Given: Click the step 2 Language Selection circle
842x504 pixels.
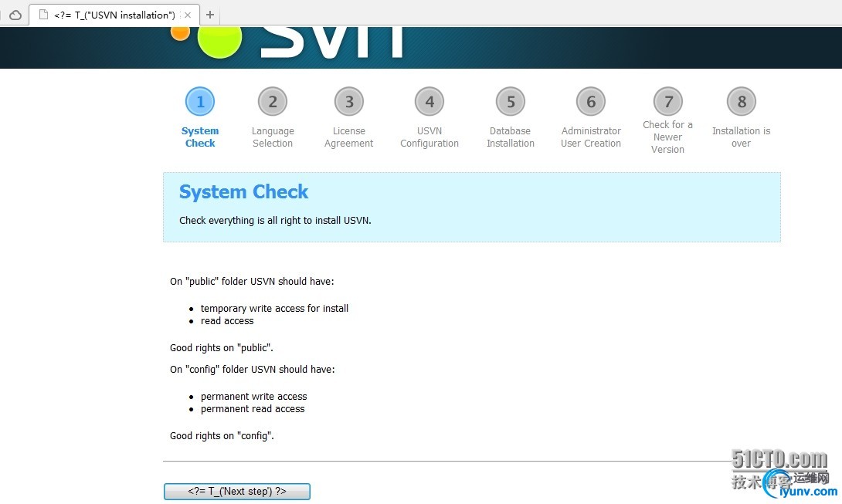Looking at the screenshot, I should 273,101.
